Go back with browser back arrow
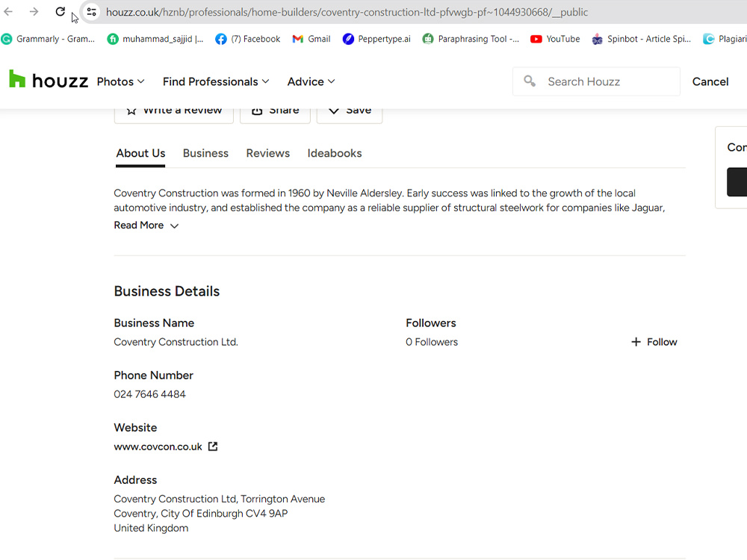The height and width of the screenshot is (560, 747). coord(8,11)
